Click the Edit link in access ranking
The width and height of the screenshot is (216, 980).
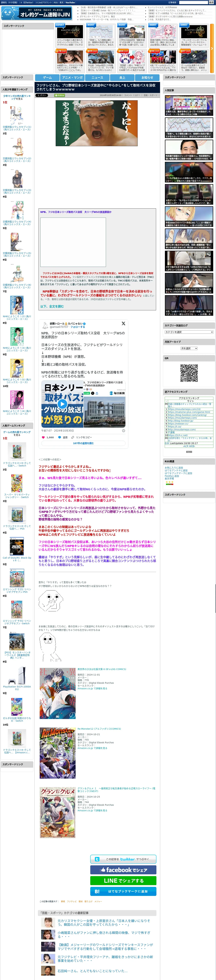click(167, 443)
